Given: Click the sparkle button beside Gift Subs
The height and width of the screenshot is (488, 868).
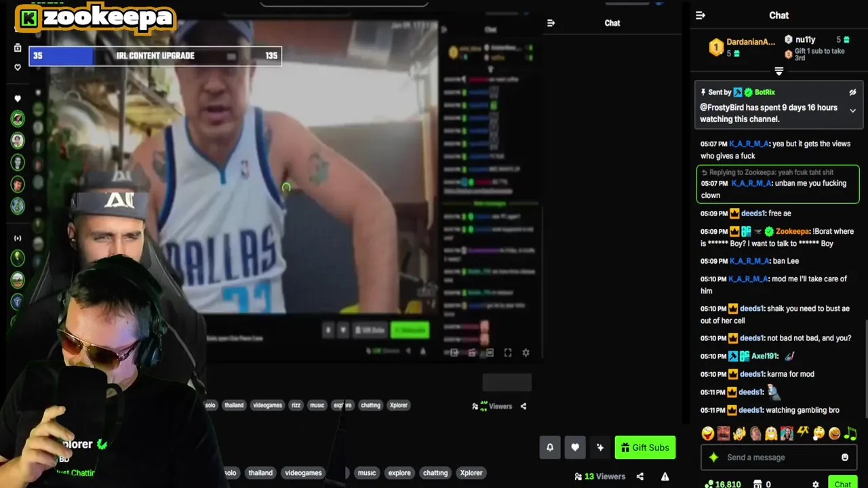Looking at the screenshot, I should pos(600,447).
